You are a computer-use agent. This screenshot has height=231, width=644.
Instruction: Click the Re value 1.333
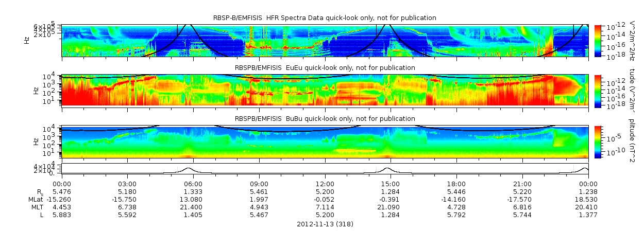point(193,192)
